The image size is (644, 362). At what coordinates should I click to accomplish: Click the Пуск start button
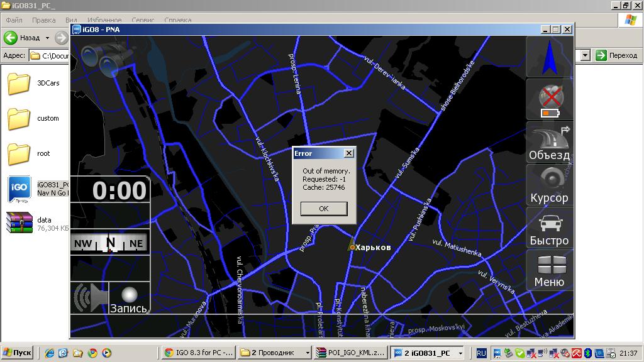(x=17, y=353)
